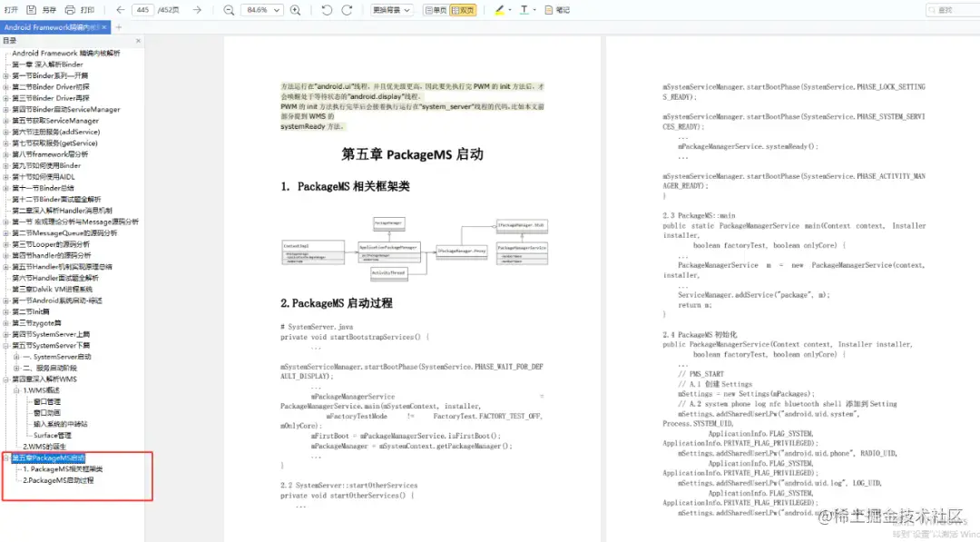
Task: Open 第三节zygote篇 outline entry
Action: click(36, 323)
